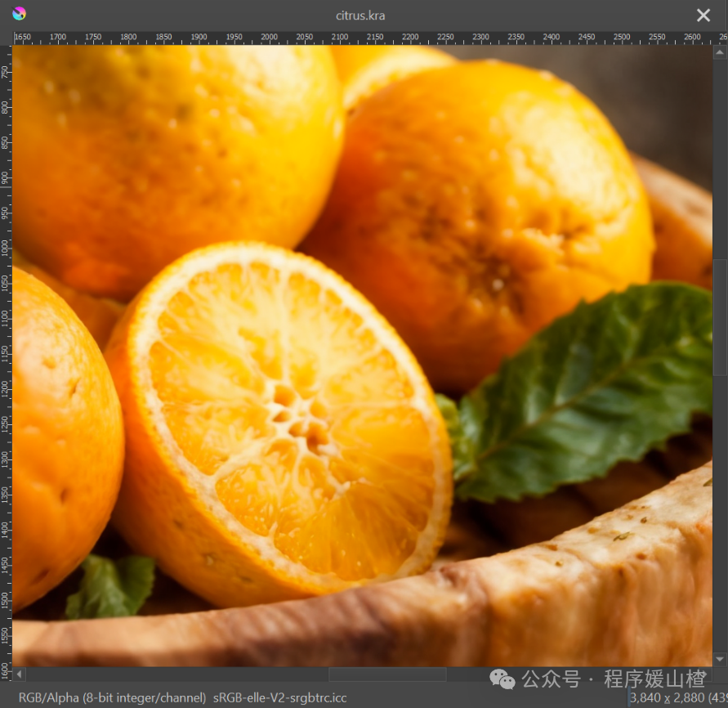Click the 3,840 x 2,880 image dimensions readout
728x708 pixels.
coord(678,697)
